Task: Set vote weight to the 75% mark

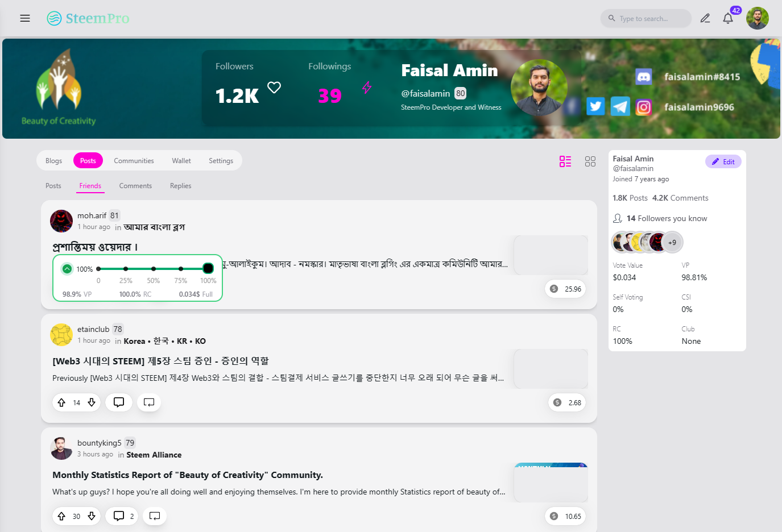Action: pyautogui.click(x=181, y=269)
